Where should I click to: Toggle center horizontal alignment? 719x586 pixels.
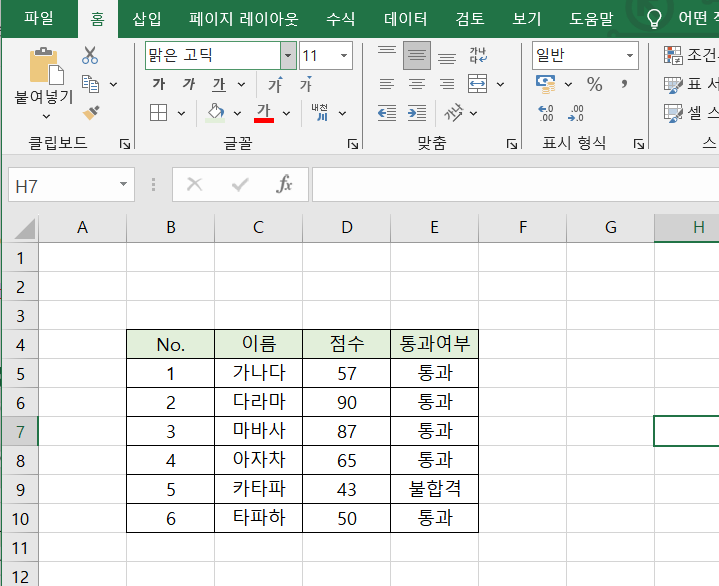click(417, 84)
